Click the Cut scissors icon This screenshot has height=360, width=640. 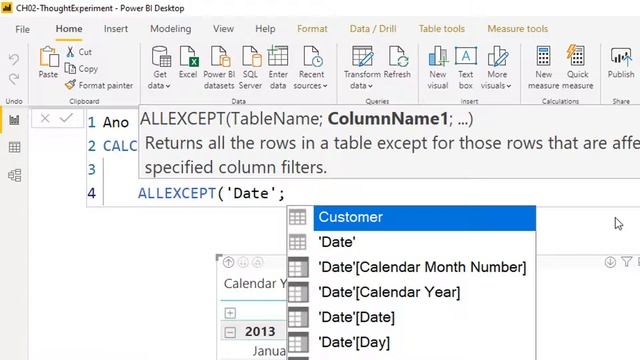[70, 52]
